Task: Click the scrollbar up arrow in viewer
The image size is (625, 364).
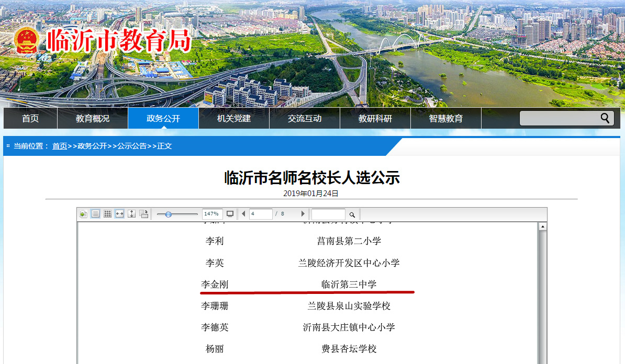Action: (x=542, y=226)
